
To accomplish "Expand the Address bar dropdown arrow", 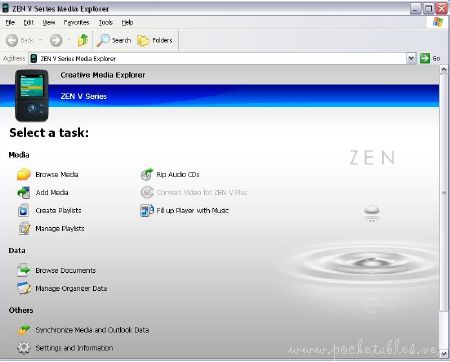I will tap(411, 58).
